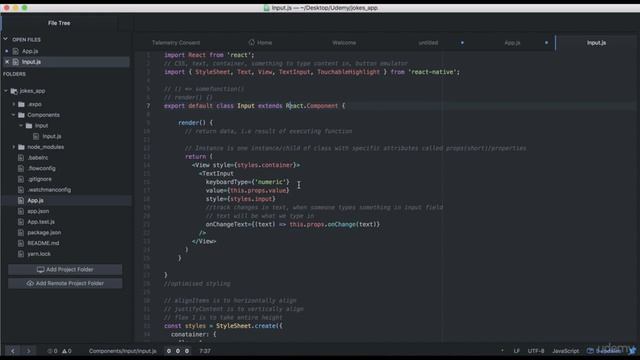Go back using status bar left arrow
The width and height of the screenshot is (640, 360).
point(13,351)
